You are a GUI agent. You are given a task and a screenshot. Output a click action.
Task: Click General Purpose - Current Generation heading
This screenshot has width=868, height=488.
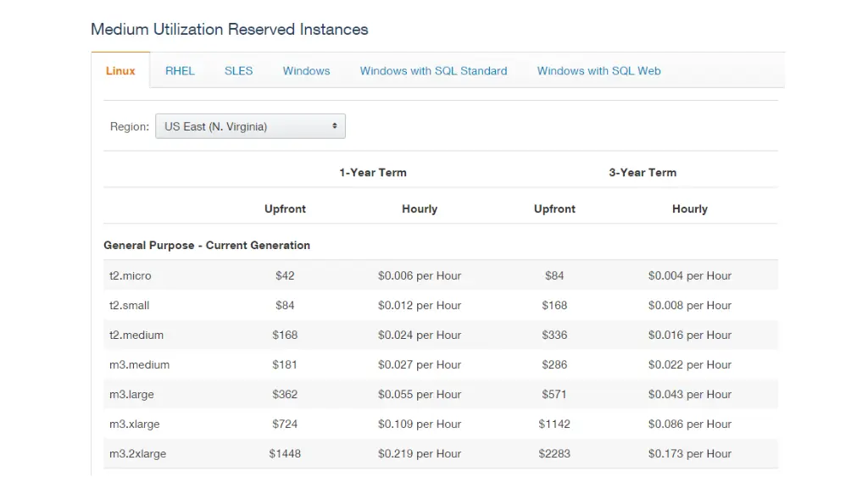(207, 245)
